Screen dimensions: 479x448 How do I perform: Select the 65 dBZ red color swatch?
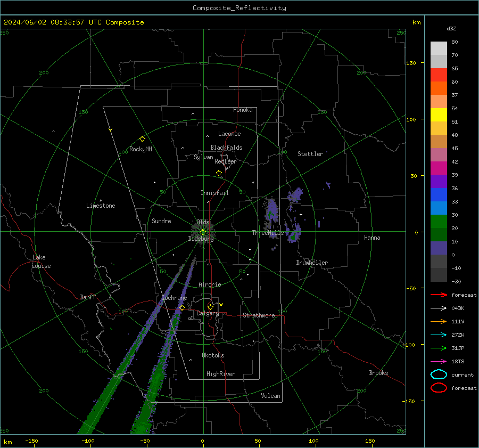[x=439, y=75]
